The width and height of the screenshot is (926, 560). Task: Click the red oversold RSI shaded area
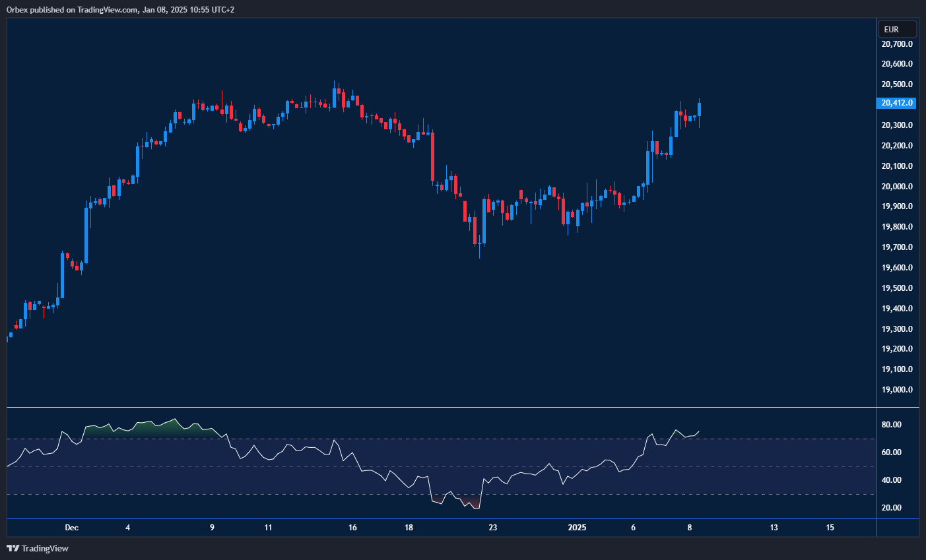coord(471,504)
